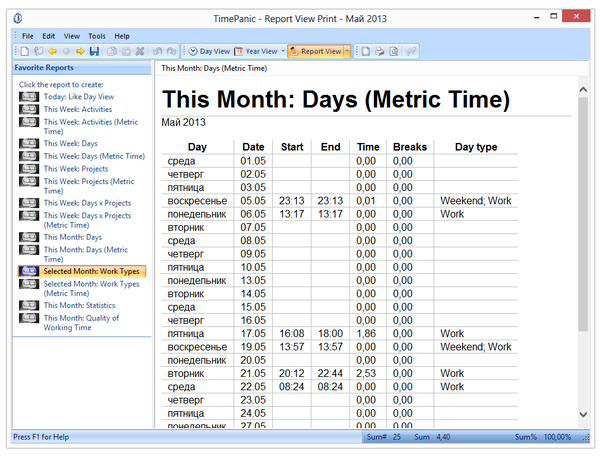Open report Today: Like Day View

click(79, 97)
